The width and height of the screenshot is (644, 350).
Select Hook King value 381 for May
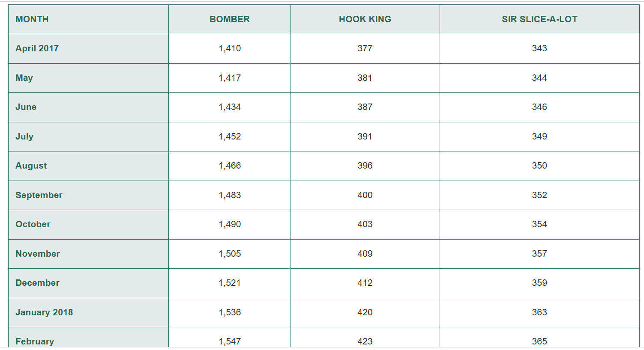(x=365, y=78)
